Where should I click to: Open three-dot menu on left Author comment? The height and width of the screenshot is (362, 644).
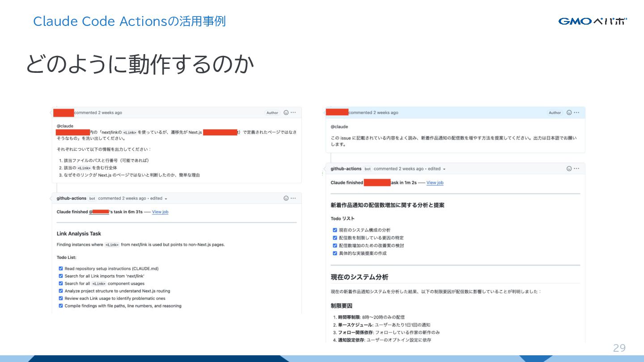(x=293, y=113)
